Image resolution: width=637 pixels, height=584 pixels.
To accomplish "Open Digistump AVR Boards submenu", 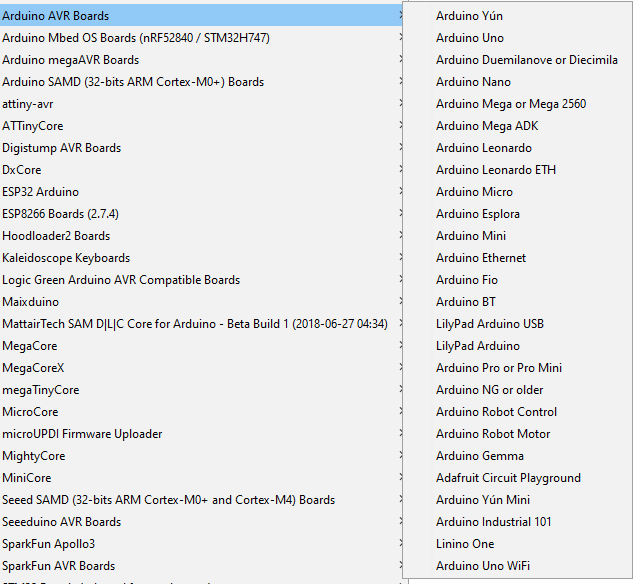I will pyautogui.click(x=202, y=147).
